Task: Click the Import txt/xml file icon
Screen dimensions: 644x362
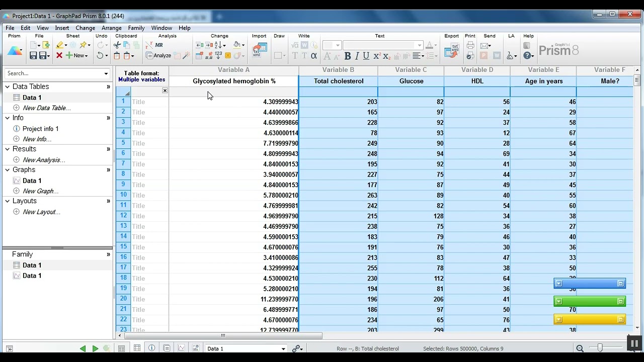Action: 260,50
